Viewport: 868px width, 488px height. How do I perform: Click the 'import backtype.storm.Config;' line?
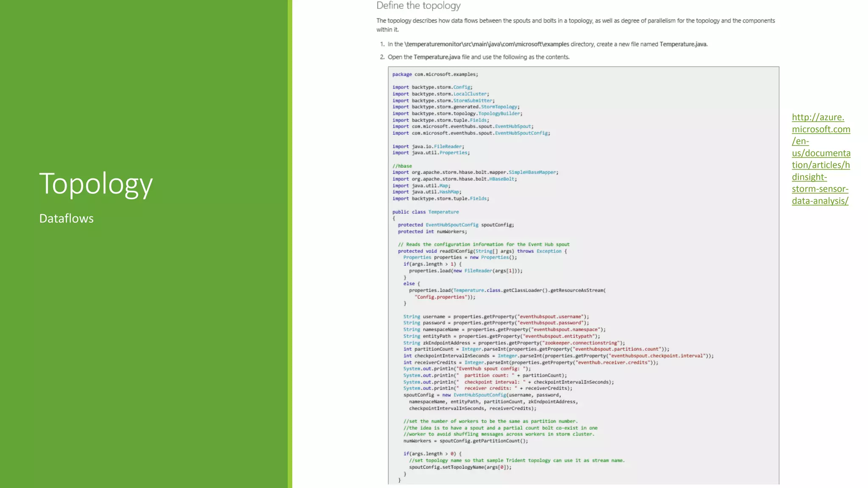[x=432, y=87]
